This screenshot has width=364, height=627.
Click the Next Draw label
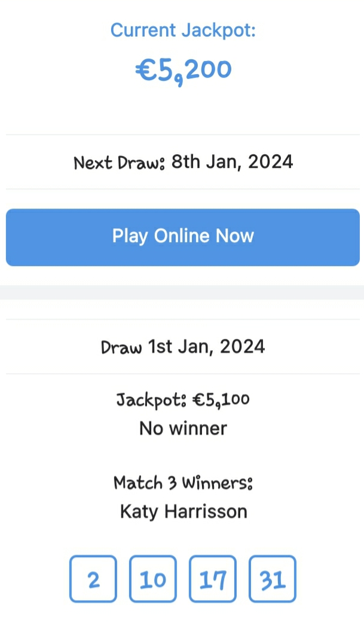[120, 162]
